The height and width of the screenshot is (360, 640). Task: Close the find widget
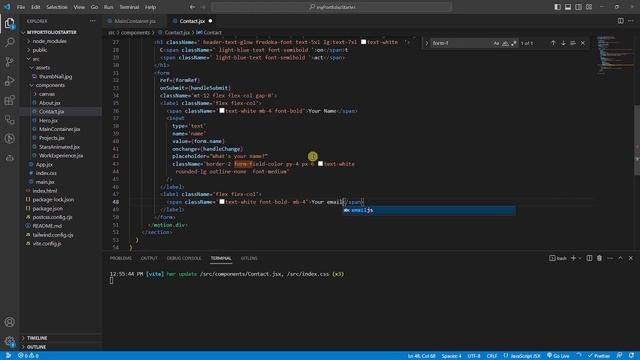point(583,43)
